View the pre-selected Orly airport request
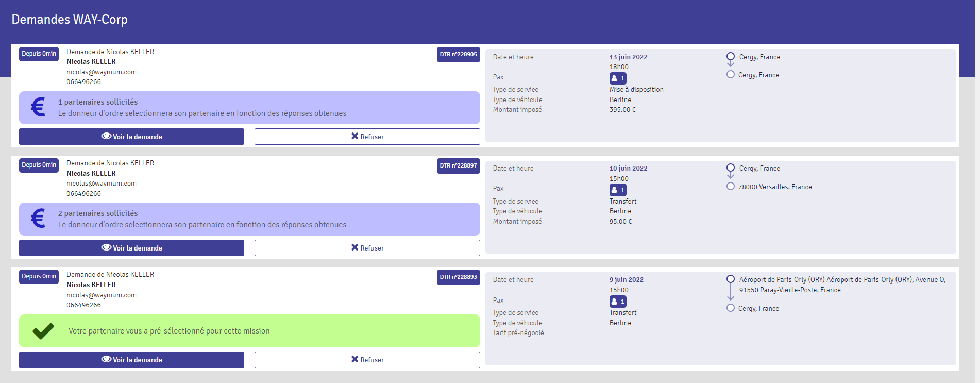The width and height of the screenshot is (980, 383). click(x=131, y=360)
